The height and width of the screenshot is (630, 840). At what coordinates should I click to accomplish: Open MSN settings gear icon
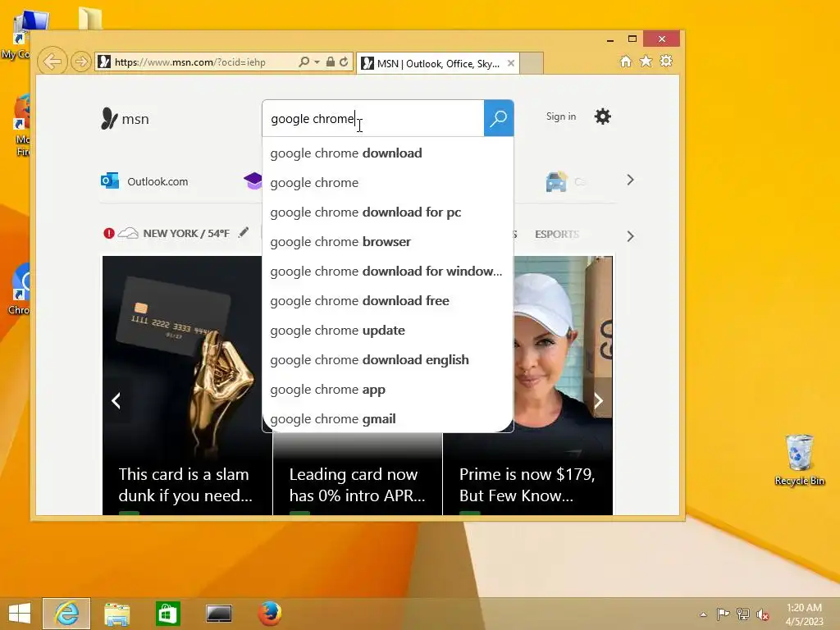(603, 116)
